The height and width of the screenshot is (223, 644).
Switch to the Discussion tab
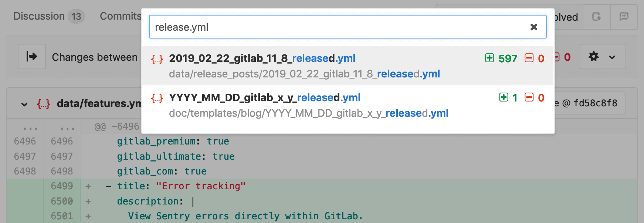click(39, 16)
